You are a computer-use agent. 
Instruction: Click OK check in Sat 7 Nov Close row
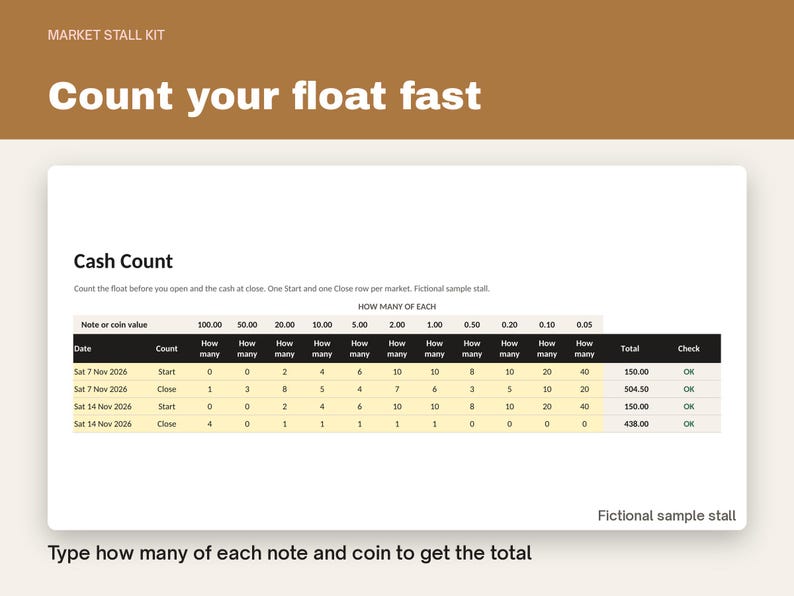click(x=689, y=389)
